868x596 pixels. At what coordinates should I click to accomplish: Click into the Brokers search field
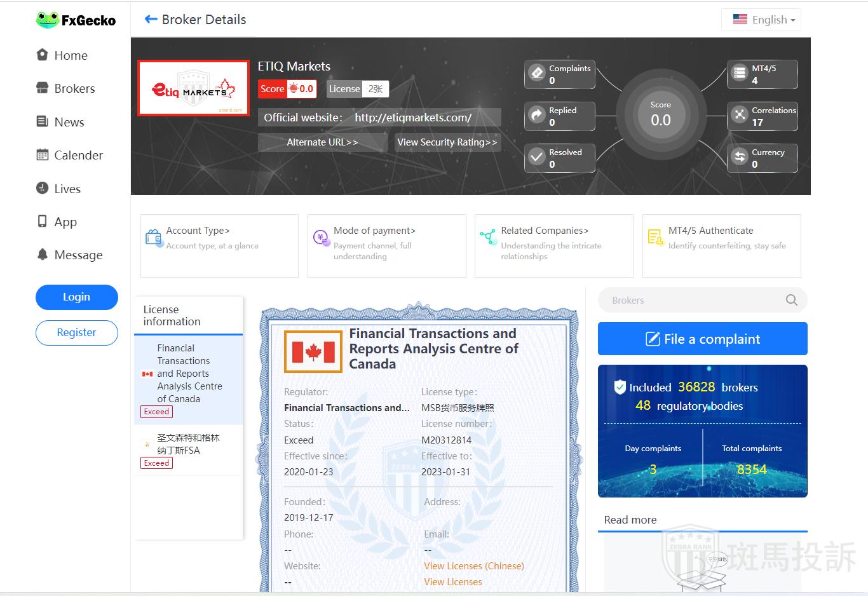(x=693, y=301)
